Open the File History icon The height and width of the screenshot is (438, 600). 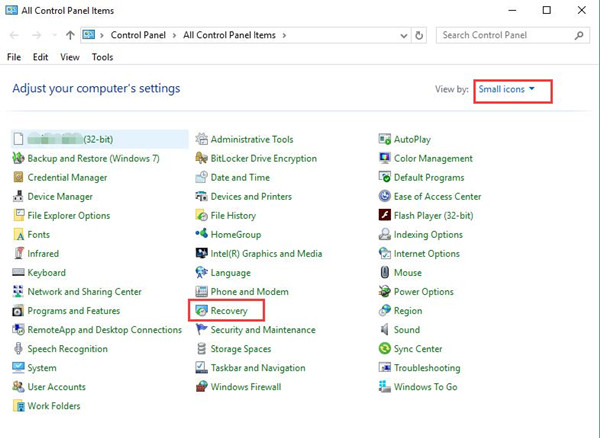pos(201,215)
